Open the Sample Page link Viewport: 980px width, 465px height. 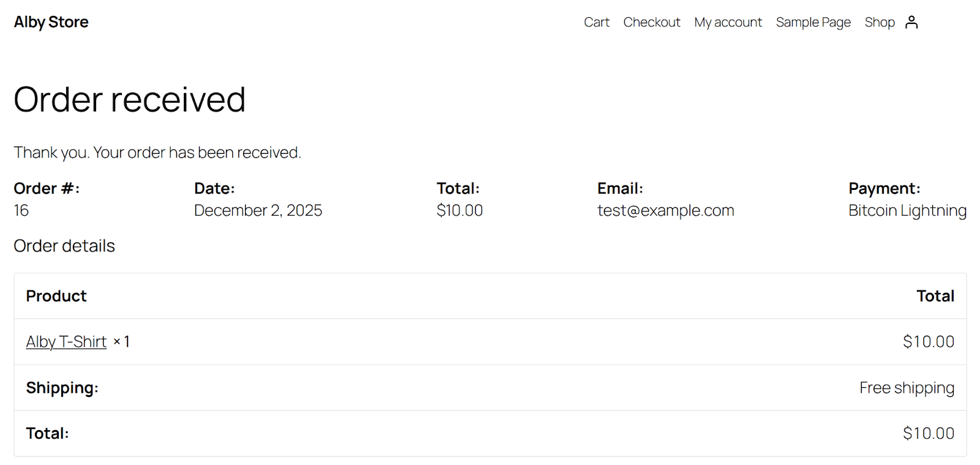[813, 22]
